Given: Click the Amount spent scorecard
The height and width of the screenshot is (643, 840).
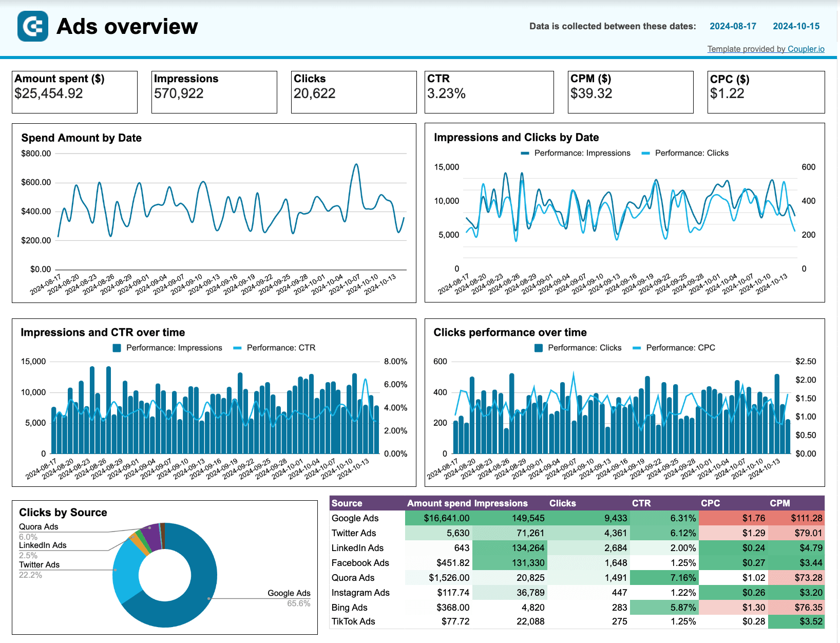Looking at the screenshot, I should click(74, 92).
